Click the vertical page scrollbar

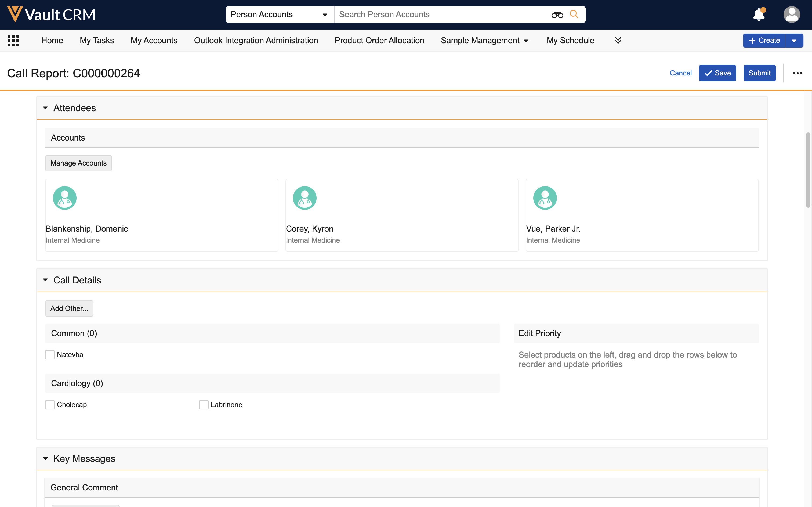pos(808,170)
